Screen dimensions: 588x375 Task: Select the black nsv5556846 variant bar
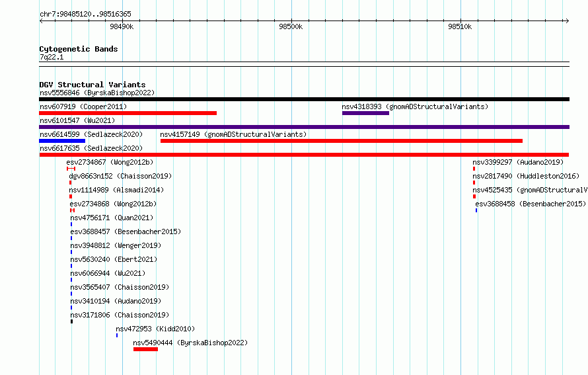[304, 99]
